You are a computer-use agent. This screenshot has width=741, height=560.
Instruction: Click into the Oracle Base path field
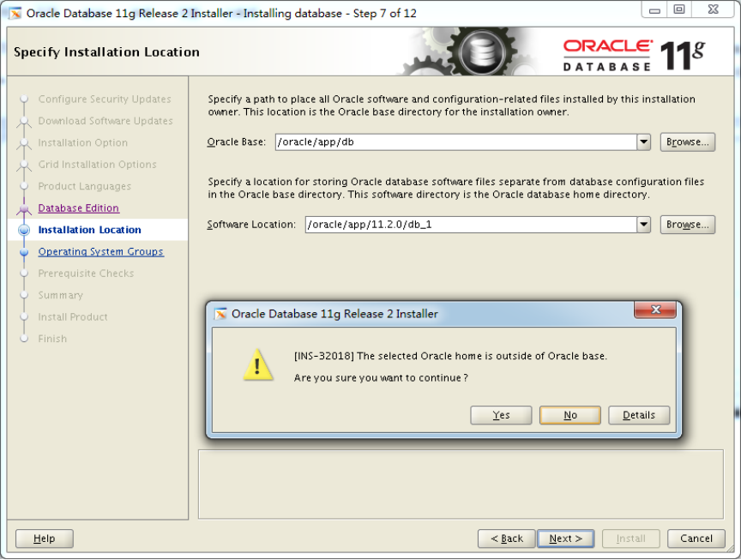click(455, 142)
